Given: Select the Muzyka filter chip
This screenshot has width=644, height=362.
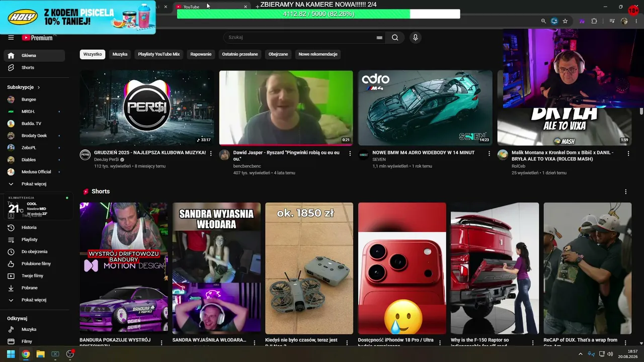Looking at the screenshot, I should (120, 54).
